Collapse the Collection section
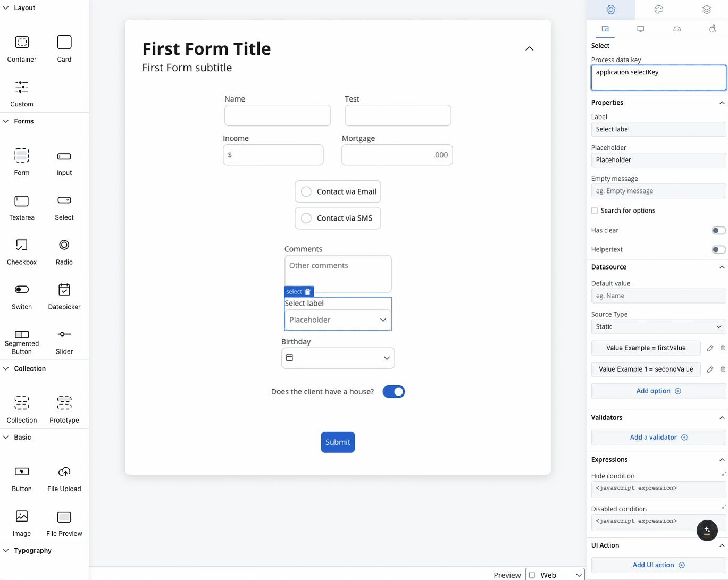 [x=6, y=368]
